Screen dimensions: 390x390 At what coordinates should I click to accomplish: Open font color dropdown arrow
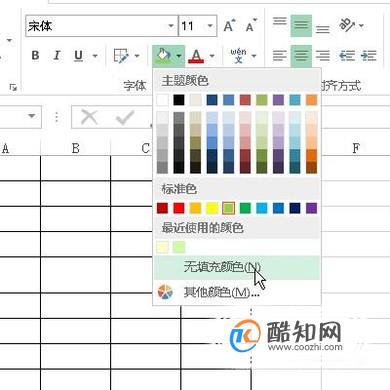[212, 56]
